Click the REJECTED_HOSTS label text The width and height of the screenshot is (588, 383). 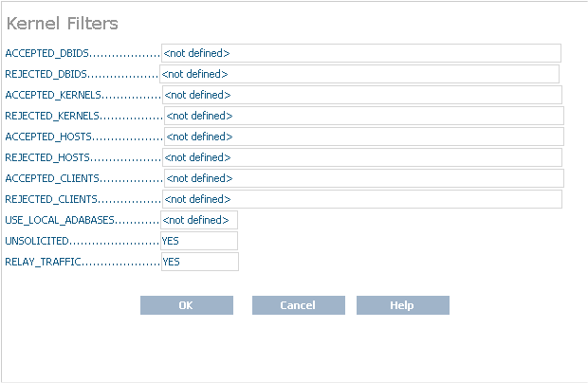click(48, 157)
